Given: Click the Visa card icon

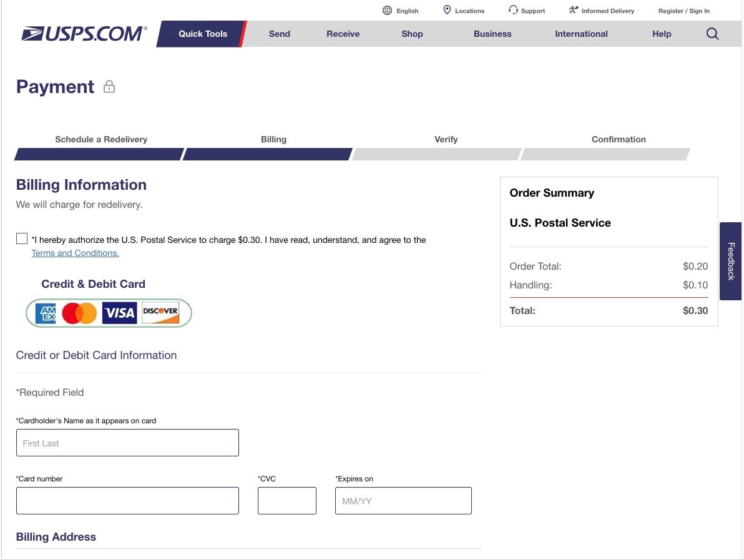Looking at the screenshot, I should tap(119, 313).
